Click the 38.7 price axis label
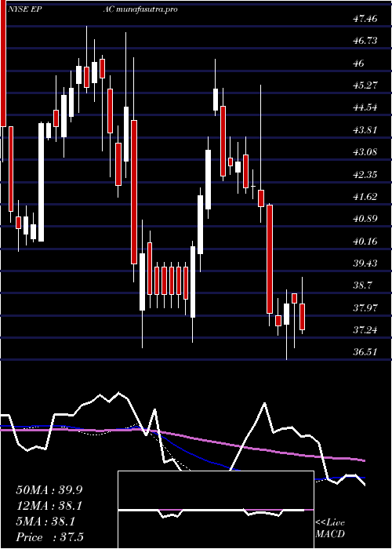 tap(362, 285)
